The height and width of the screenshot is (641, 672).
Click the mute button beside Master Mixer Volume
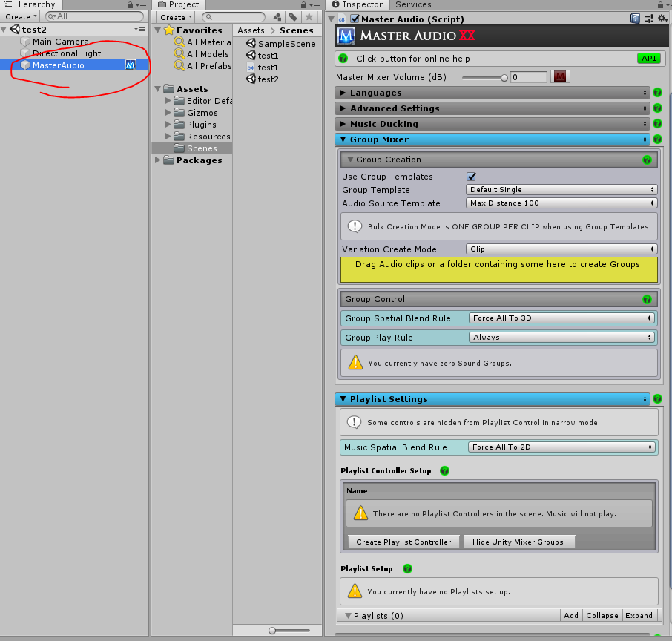pyautogui.click(x=561, y=77)
